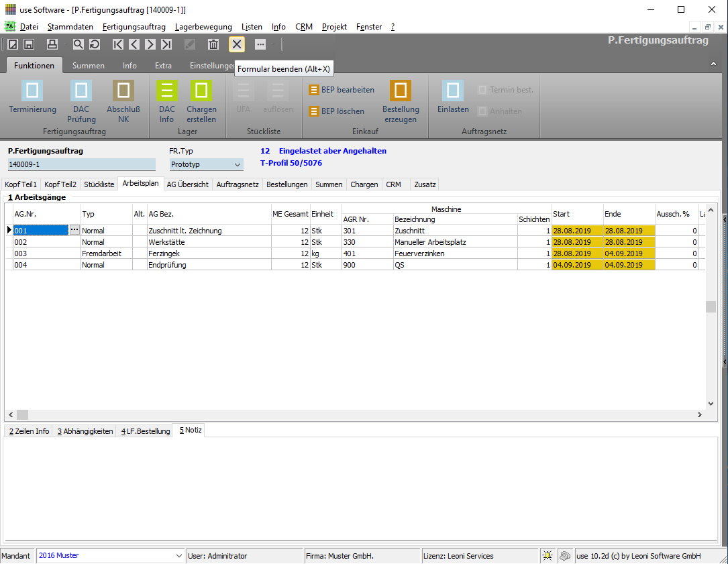728x564 pixels.
Task: Jump to the last record
Action: pos(166,44)
